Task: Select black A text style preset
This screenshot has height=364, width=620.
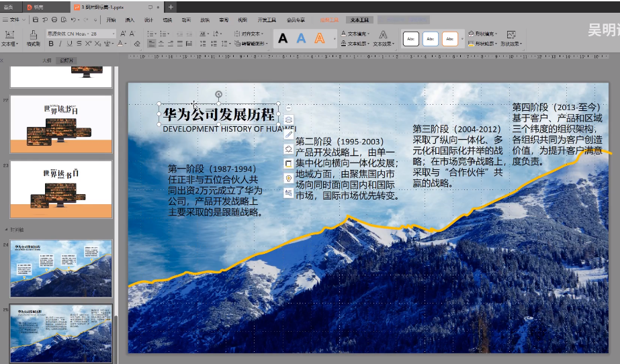Action: click(283, 38)
